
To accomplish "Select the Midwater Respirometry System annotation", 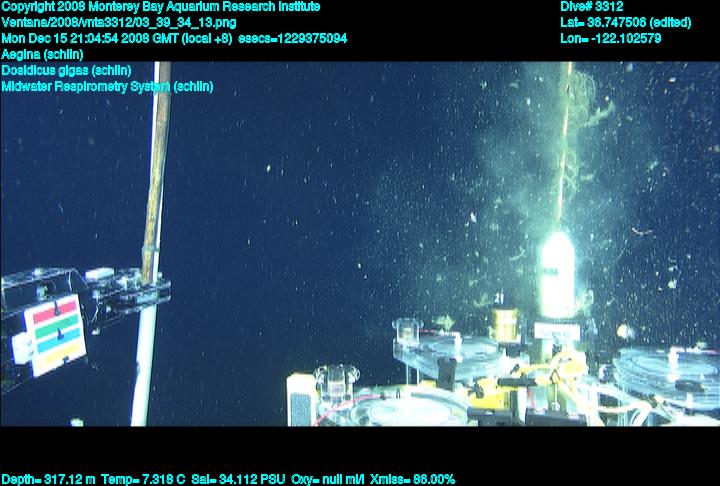I will (107, 87).
